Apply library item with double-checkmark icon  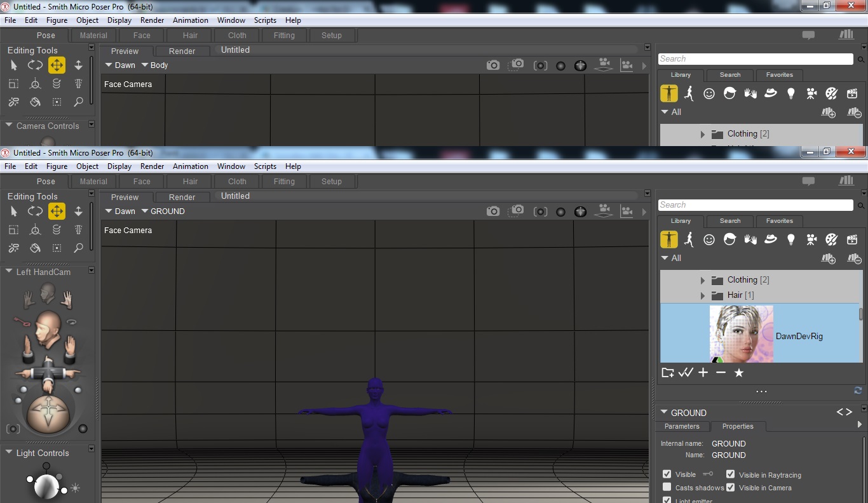click(x=685, y=373)
